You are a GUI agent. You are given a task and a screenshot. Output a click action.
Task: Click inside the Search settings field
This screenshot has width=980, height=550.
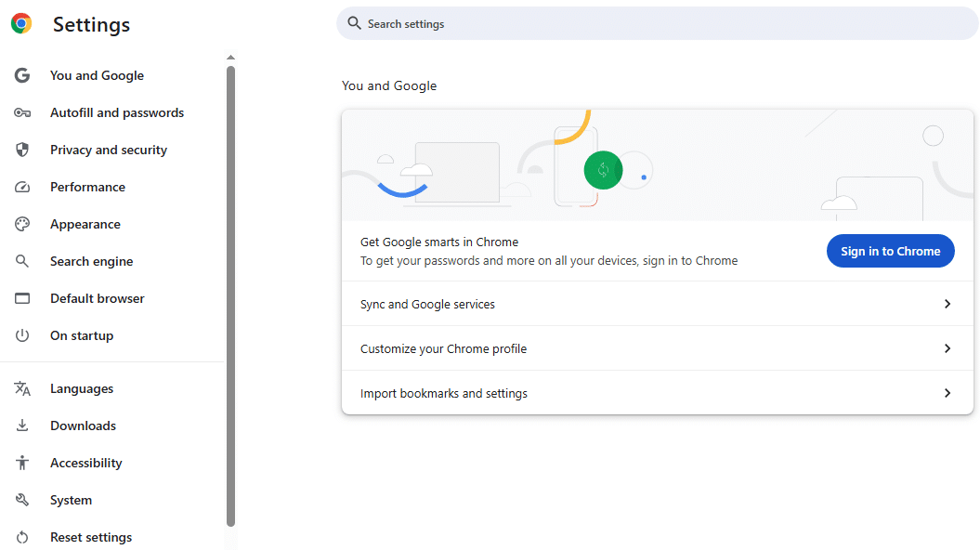(657, 23)
